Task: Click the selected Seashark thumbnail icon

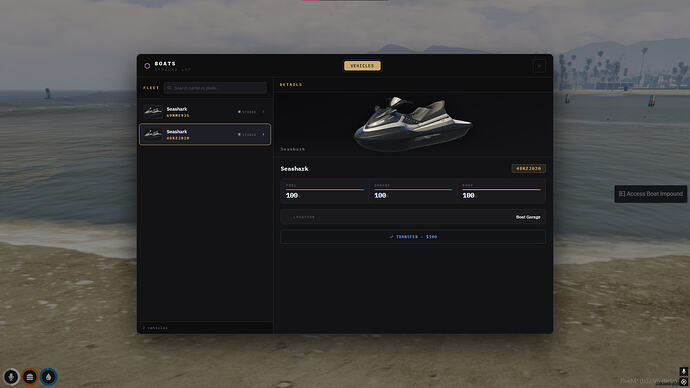Action: tap(153, 134)
